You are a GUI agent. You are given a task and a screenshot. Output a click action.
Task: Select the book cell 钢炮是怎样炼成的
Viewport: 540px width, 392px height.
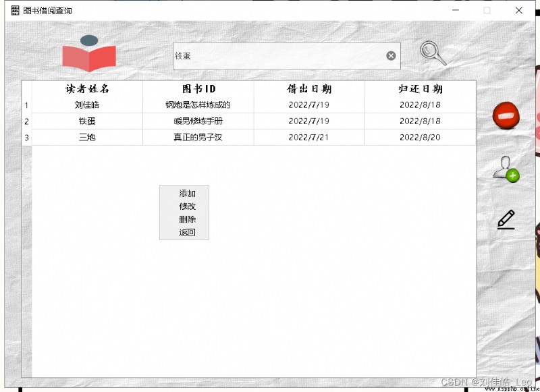[198, 105]
